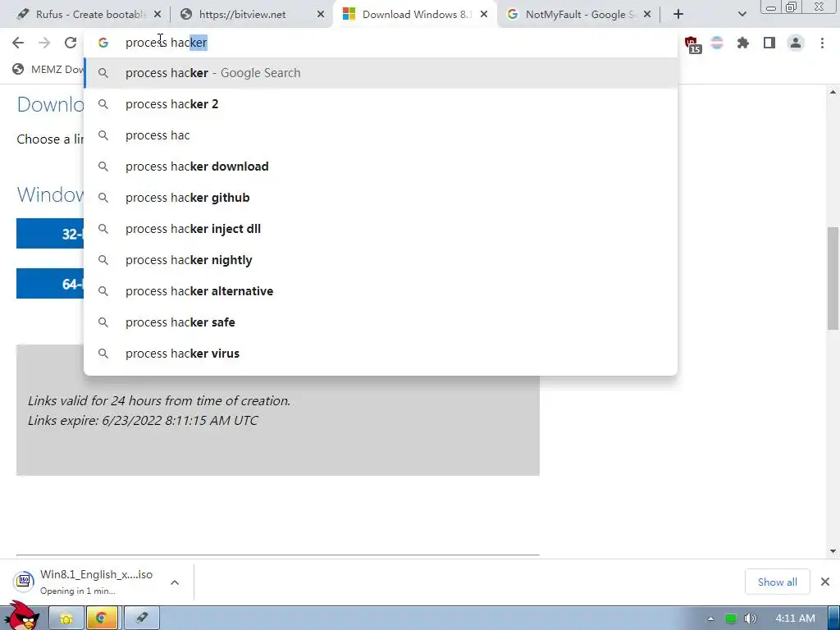The image size is (840, 630).
Task: Click the green network tray icon
Action: 731,619
